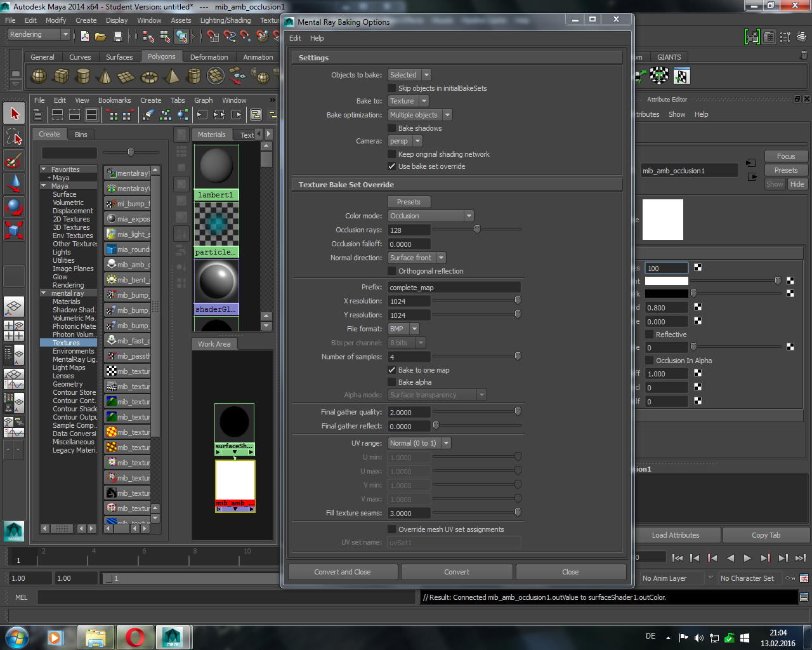Pick the polygon cone shelf icon
Image resolution: width=812 pixels, height=650 pixels.
[x=105, y=77]
